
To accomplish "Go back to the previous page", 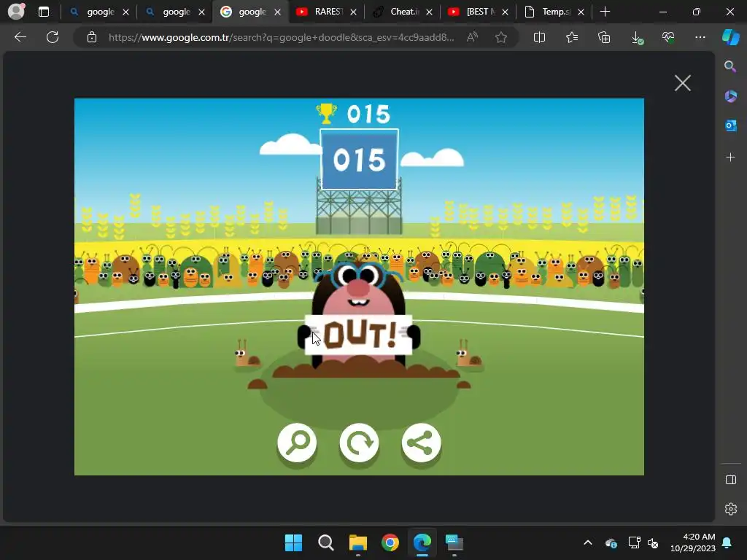I will point(20,37).
